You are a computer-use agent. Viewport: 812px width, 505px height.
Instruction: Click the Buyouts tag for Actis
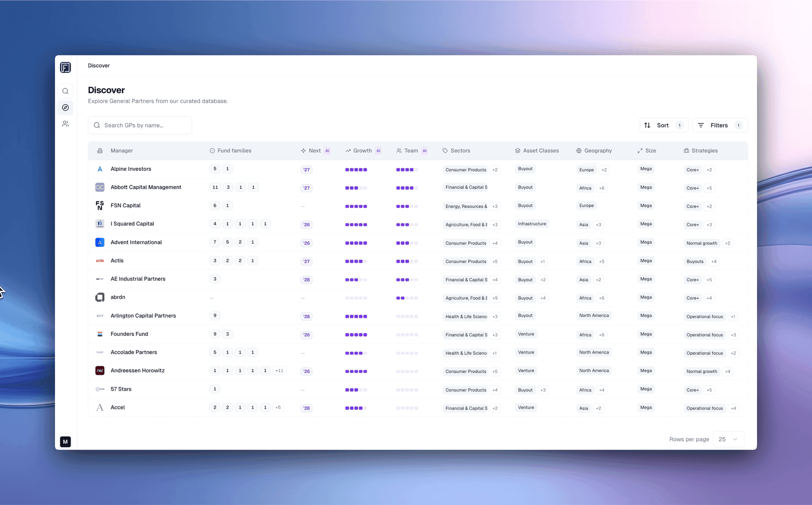695,262
